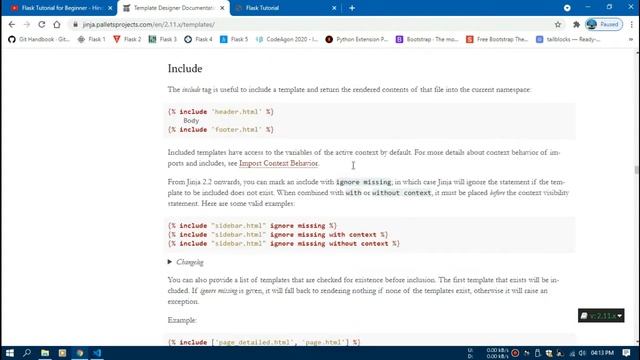Open the network icon in the tray
Screen dimensions: 640x360
tap(572, 353)
